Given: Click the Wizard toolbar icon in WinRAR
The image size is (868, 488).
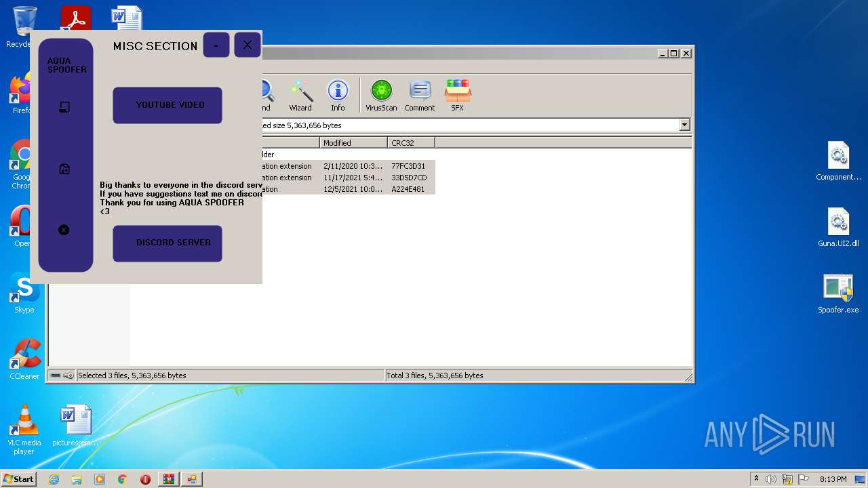Looking at the screenshot, I should [300, 96].
